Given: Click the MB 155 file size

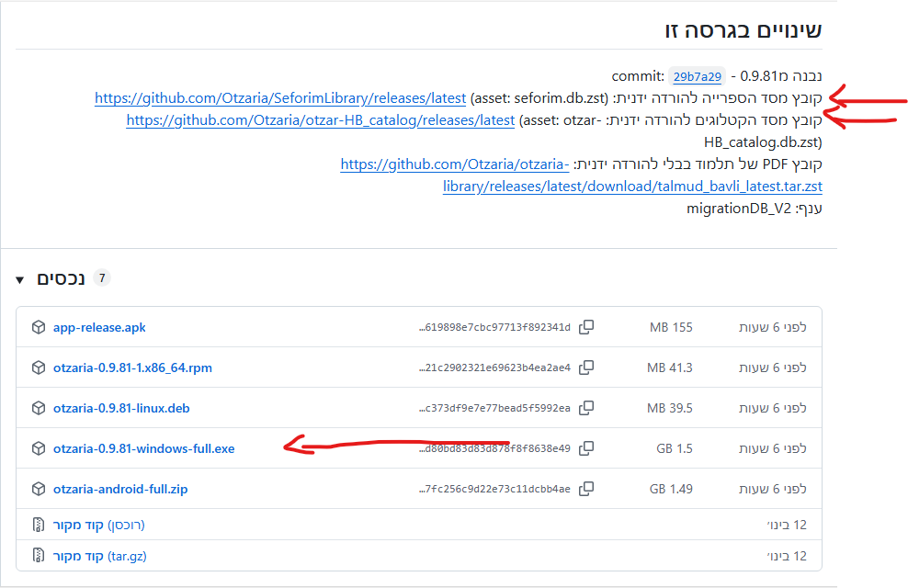Looking at the screenshot, I should click(671, 328).
